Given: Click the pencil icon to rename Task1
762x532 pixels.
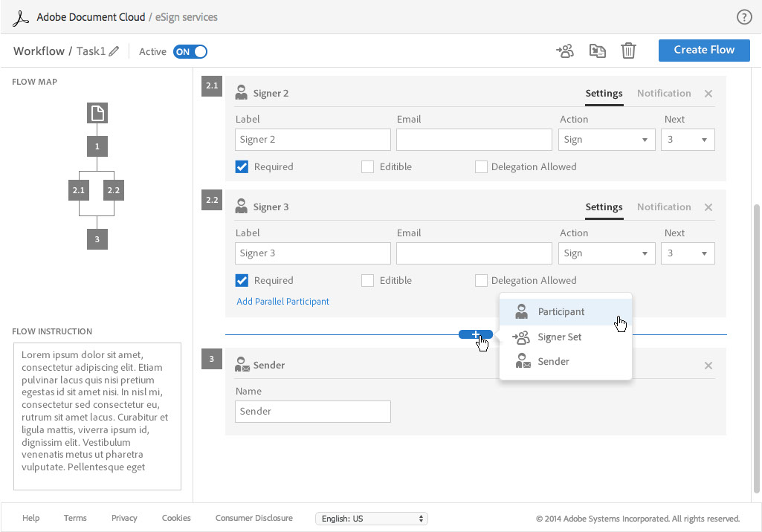Looking at the screenshot, I should pyautogui.click(x=114, y=51).
